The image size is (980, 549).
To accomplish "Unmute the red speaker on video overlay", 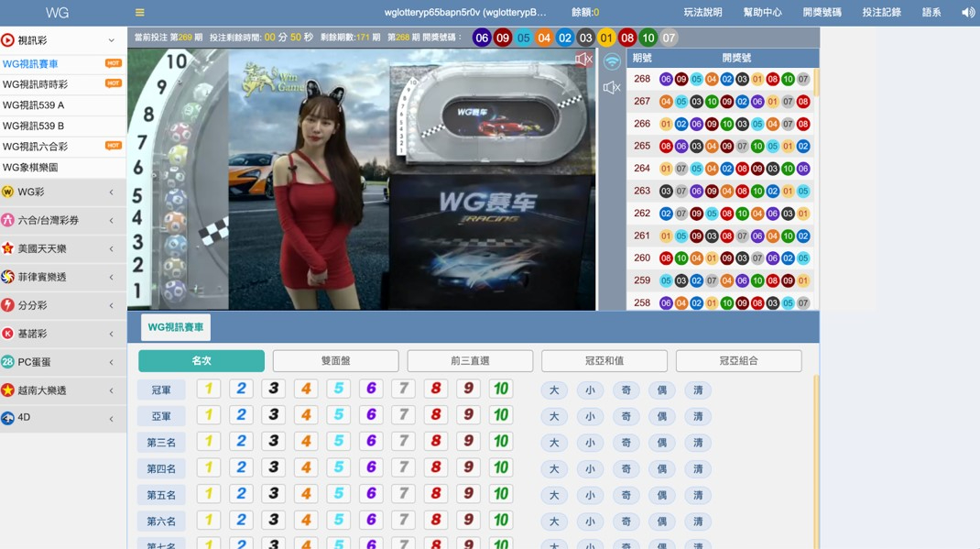I will pyautogui.click(x=583, y=60).
